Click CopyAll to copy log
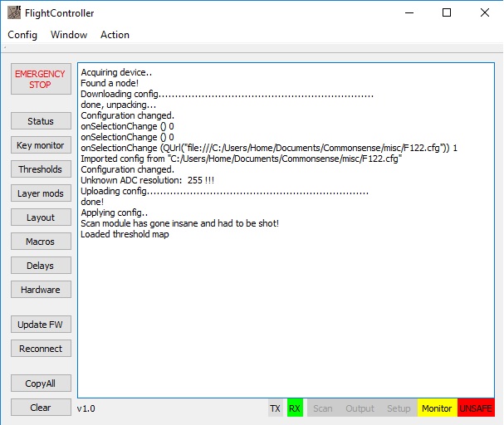This screenshot has height=425, width=504. coord(41,383)
